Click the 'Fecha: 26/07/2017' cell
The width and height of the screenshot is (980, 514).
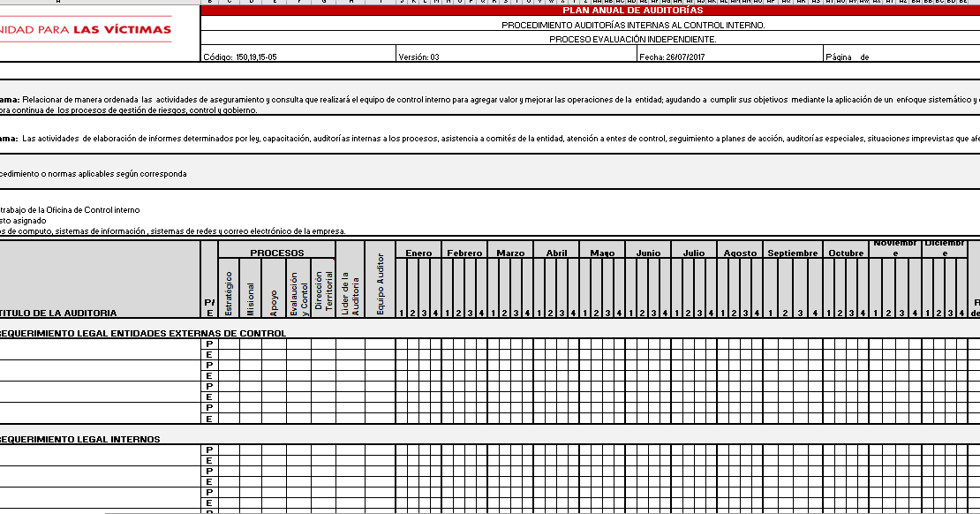[x=730, y=55]
